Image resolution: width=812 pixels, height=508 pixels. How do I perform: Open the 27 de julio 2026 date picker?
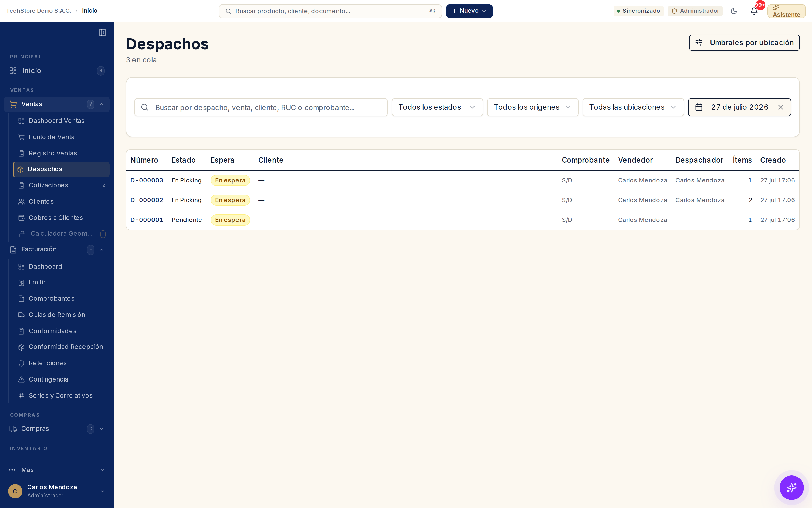[739, 107]
